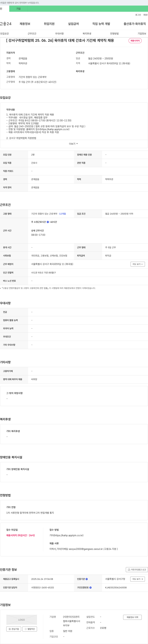Select the 08:00~17:00 work hours value
This screenshot has width=148, height=644.
pos(38,235)
